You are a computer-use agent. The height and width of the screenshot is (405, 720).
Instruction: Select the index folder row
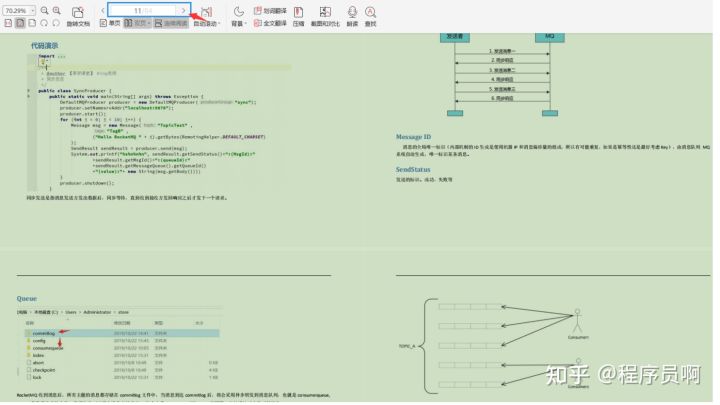pos(122,355)
